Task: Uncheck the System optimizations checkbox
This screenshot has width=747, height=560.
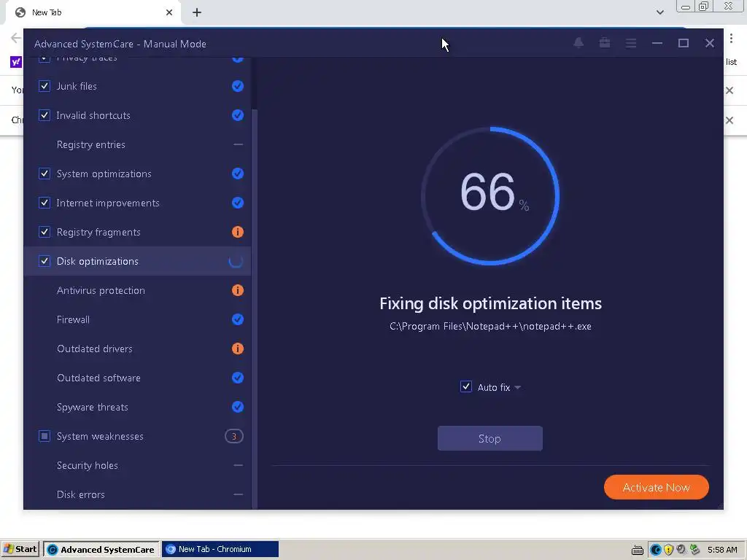Action: pyautogui.click(x=44, y=174)
